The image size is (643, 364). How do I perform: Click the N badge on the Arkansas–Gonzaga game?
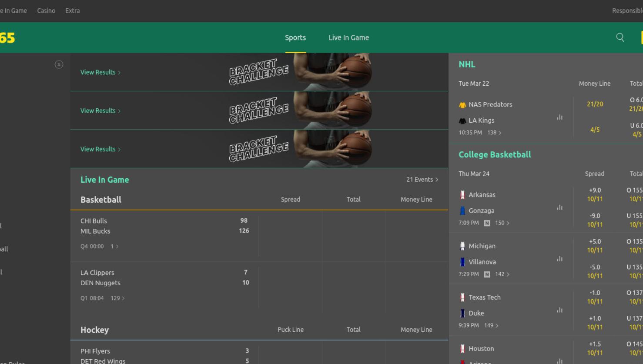coord(487,223)
